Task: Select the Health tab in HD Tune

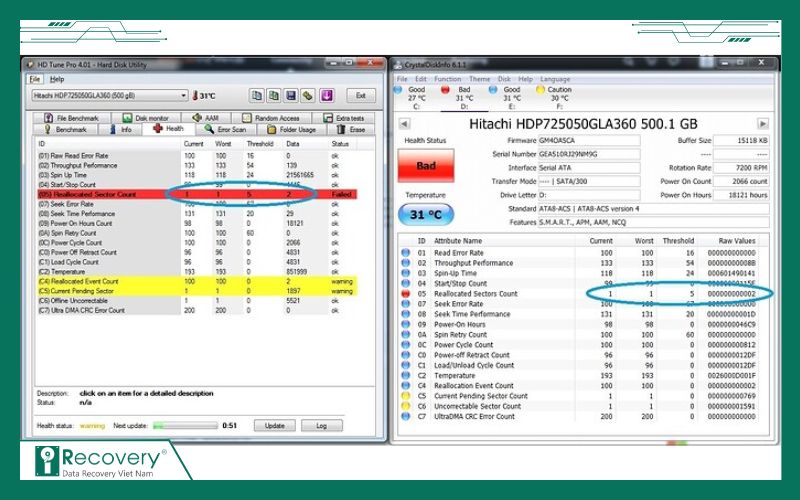Action: (168, 129)
